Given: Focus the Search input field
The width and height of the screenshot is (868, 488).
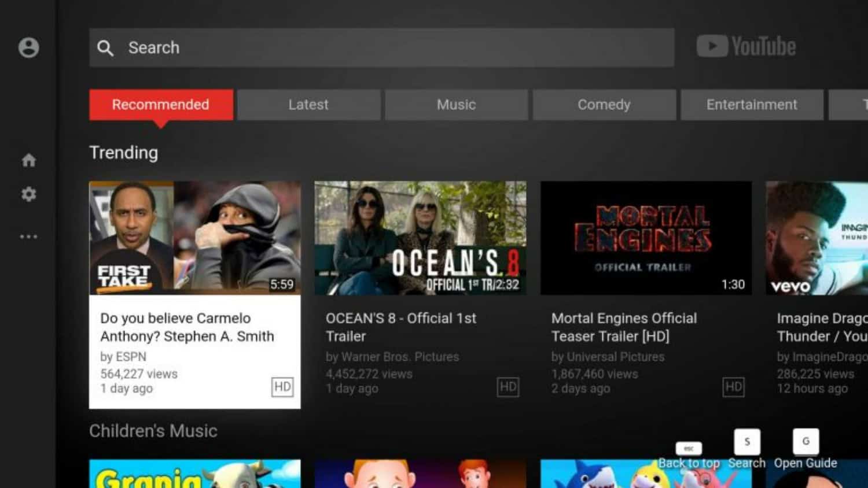Looking at the screenshot, I should pyautogui.click(x=381, y=47).
